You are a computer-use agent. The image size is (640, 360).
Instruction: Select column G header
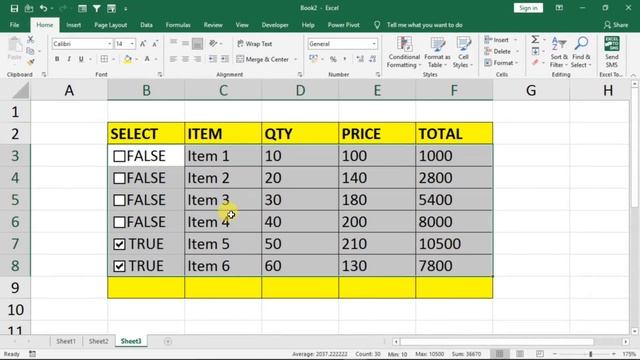click(x=531, y=90)
